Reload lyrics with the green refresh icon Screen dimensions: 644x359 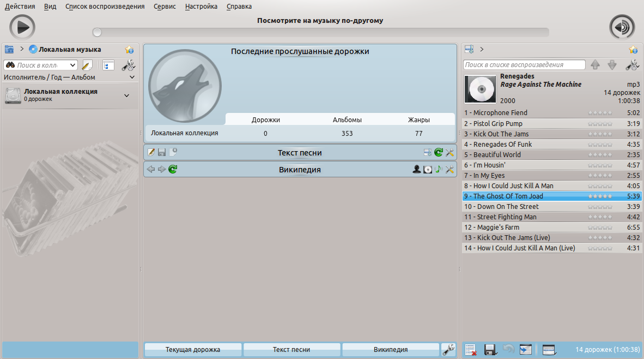[439, 153]
